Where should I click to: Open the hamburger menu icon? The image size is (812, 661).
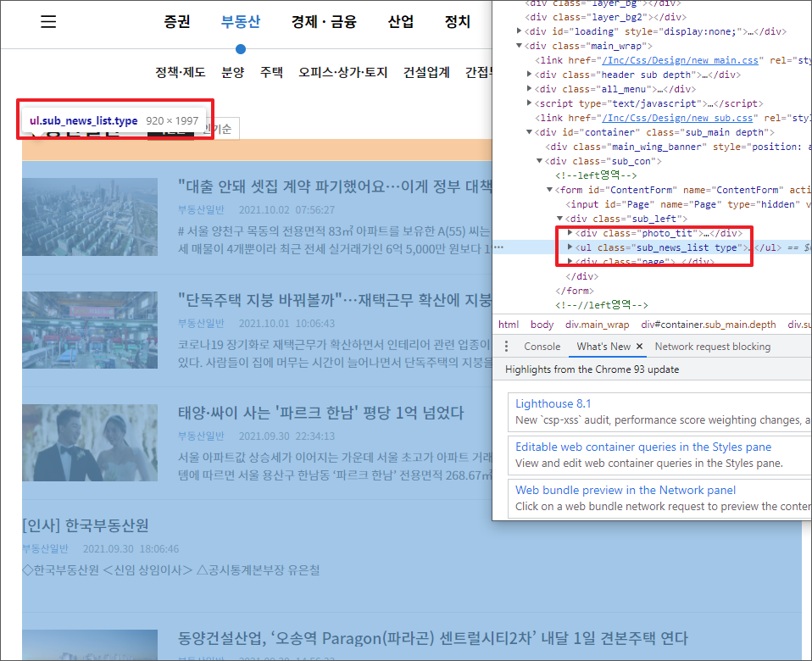pyautogui.click(x=48, y=21)
